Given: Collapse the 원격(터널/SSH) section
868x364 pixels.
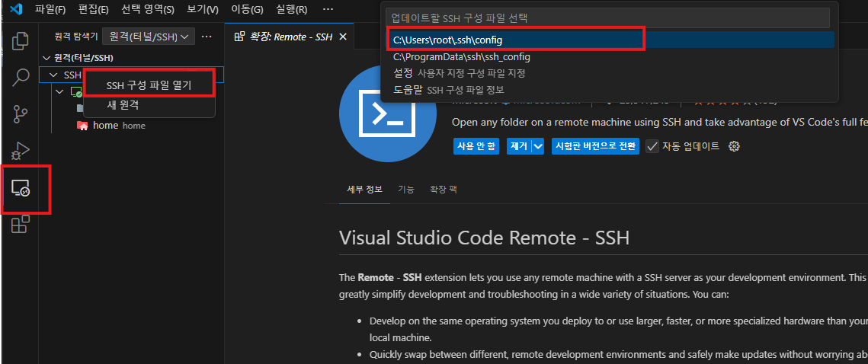Looking at the screenshot, I should (46, 58).
